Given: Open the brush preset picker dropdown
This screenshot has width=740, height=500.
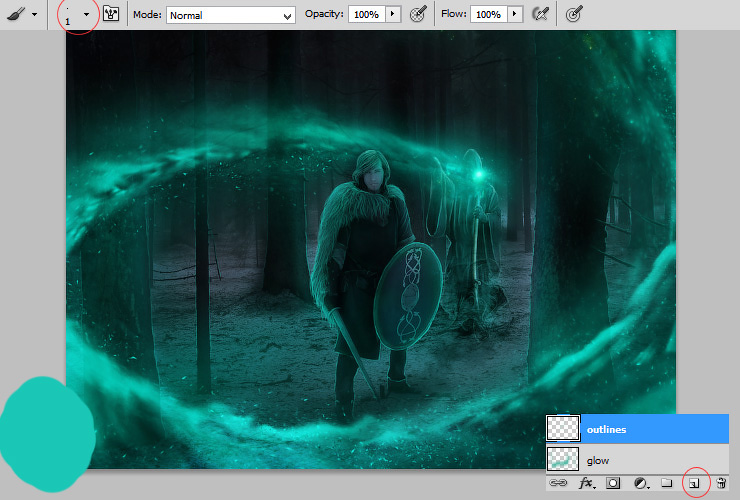Looking at the screenshot, I should 86,15.
